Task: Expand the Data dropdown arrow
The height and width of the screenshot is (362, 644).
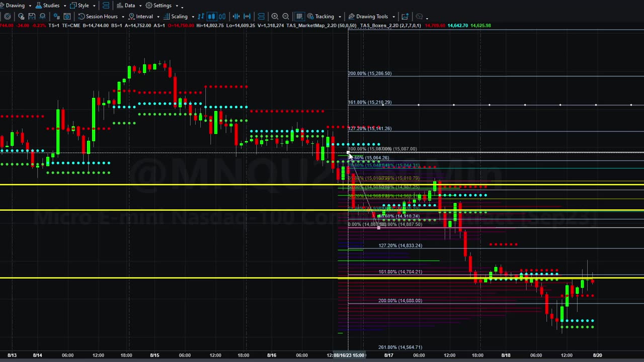Action: (140, 6)
